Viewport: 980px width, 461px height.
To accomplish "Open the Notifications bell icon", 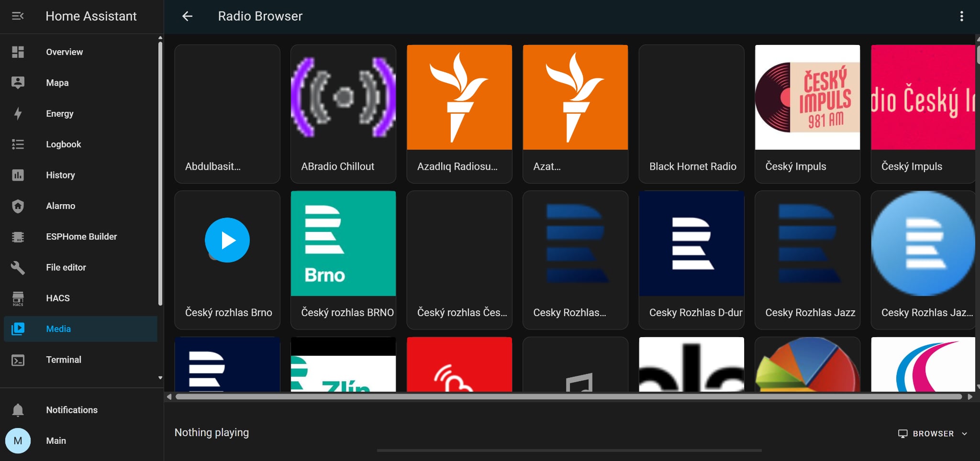I will (18, 410).
